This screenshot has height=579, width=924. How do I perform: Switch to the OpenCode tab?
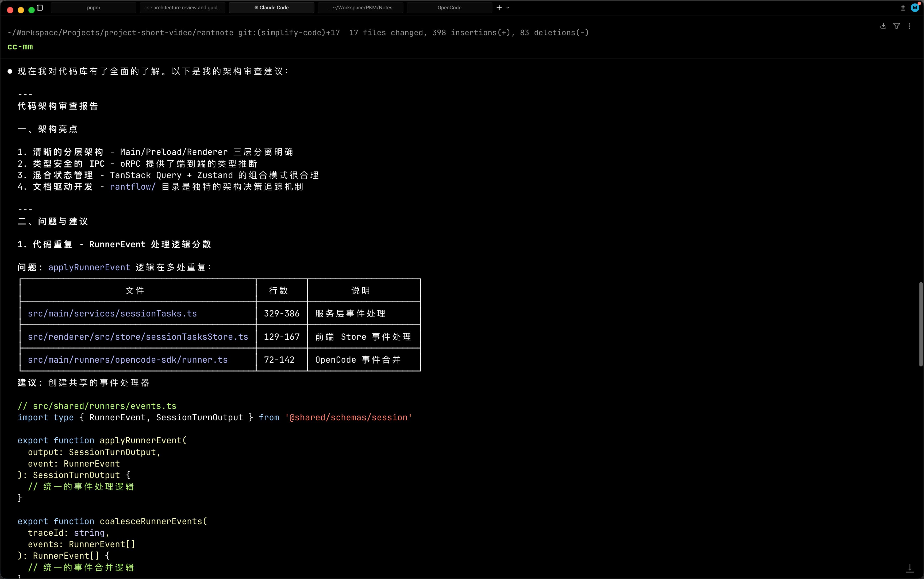coord(449,8)
